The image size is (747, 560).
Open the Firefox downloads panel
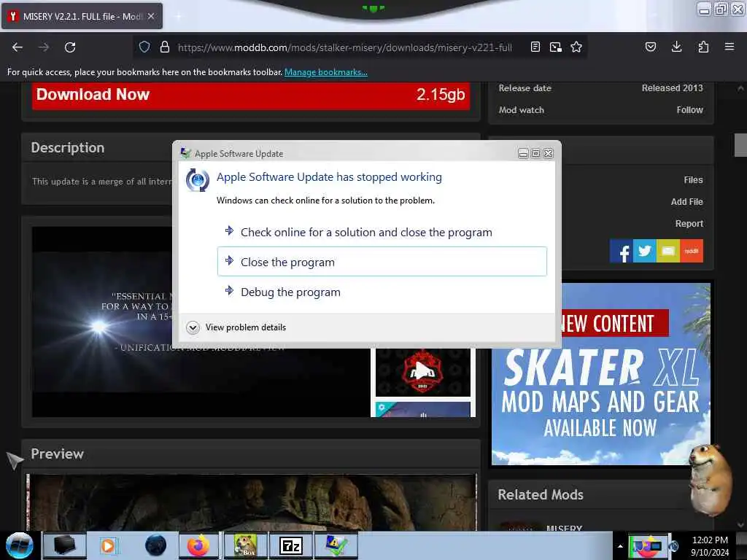(676, 47)
